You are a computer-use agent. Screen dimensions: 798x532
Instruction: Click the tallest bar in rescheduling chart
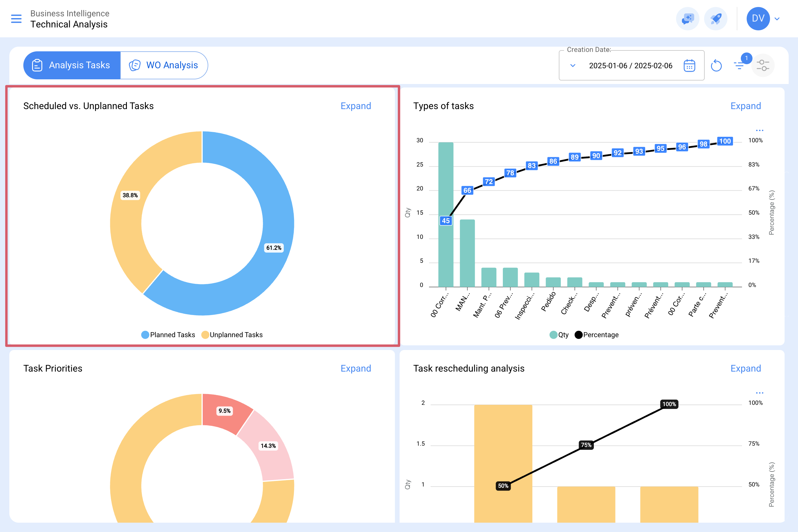(x=503, y=463)
